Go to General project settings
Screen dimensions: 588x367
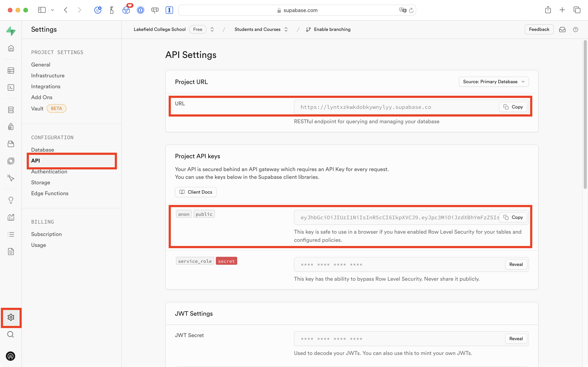(41, 65)
